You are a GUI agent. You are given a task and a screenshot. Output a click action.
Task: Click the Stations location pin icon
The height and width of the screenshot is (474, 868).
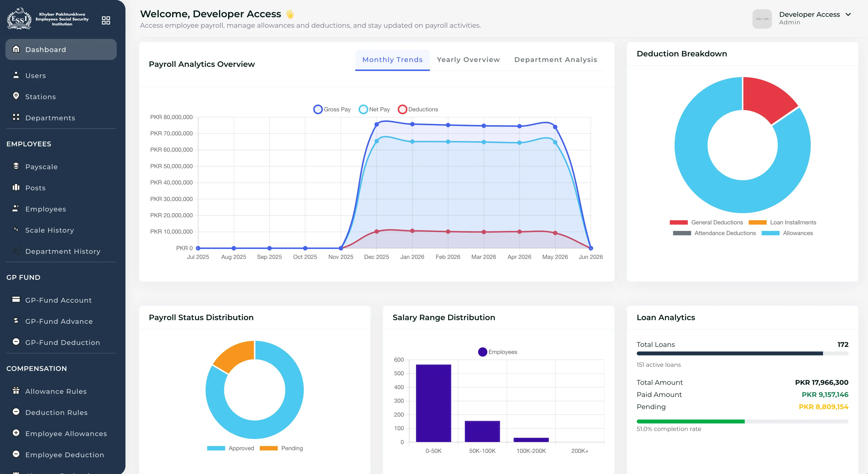coord(16,96)
